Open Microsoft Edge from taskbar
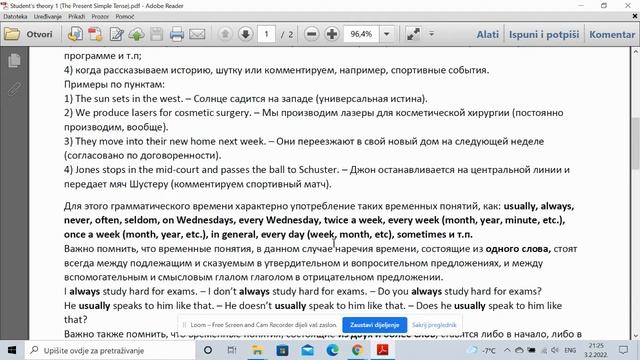640x360 pixels. (x=332, y=350)
